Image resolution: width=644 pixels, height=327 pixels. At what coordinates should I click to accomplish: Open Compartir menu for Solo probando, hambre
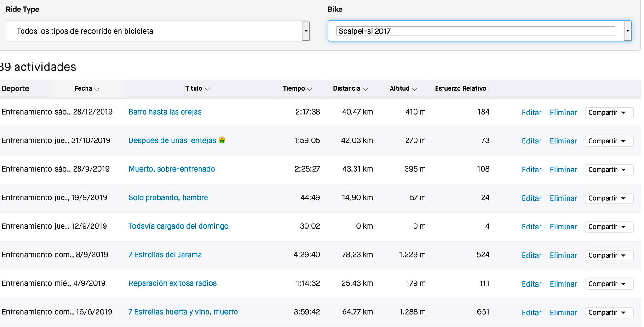tap(609, 198)
